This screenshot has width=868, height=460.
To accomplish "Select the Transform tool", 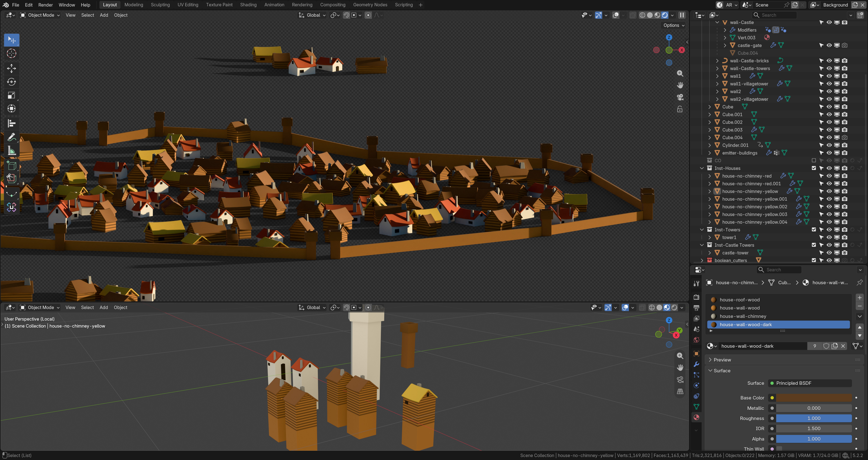I will [12, 108].
